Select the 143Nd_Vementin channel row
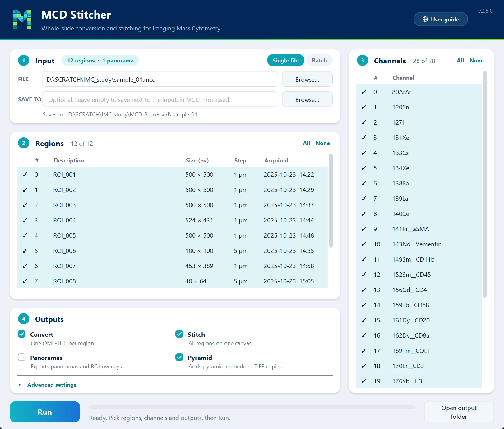504x429 pixels. [419, 244]
